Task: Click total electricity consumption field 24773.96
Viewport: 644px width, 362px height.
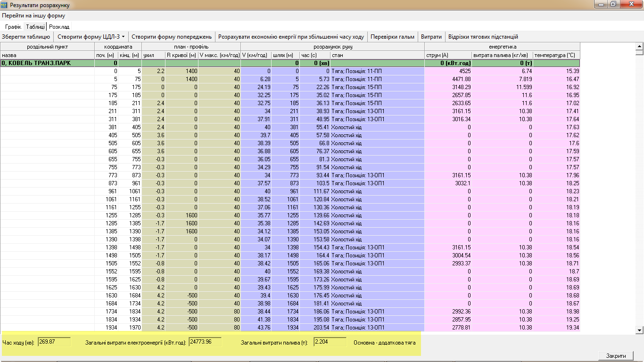Action: click(205, 342)
